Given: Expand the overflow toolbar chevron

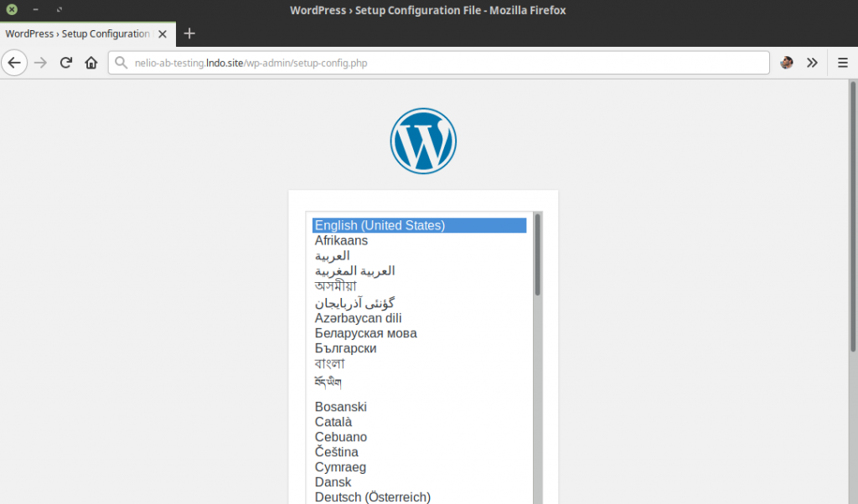Looking at the screenshot, I should pyautogui.click(x=813, y=62).
